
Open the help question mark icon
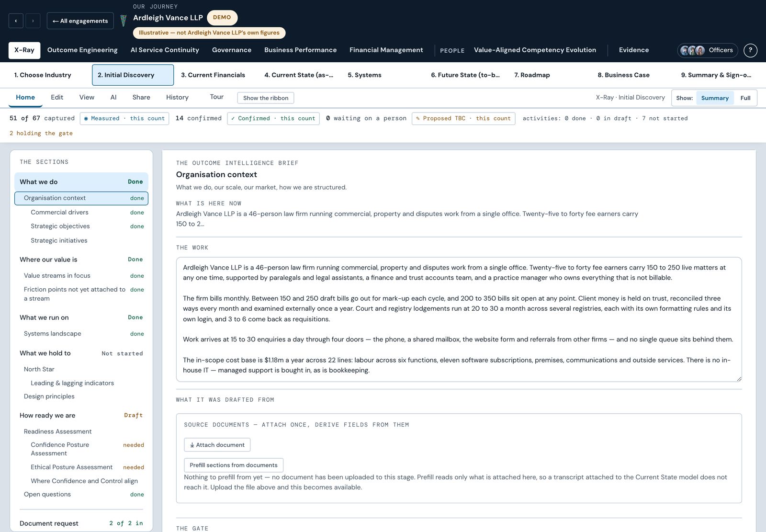click(750, 50)
